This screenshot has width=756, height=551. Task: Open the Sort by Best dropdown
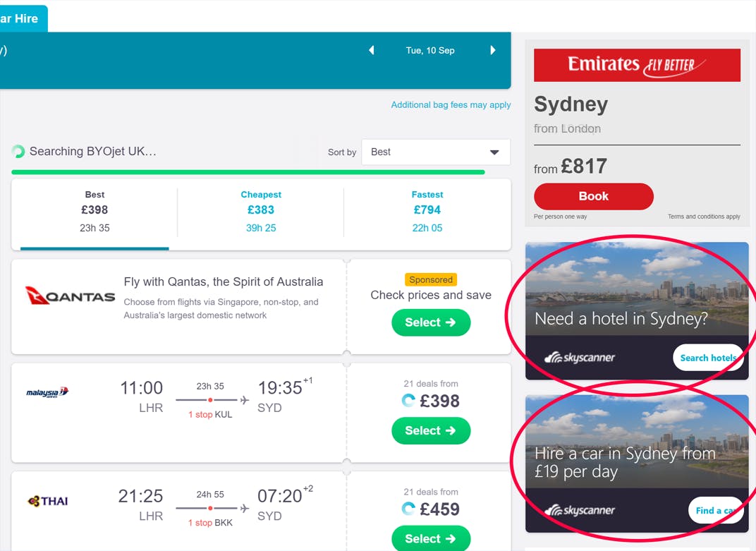435,152
